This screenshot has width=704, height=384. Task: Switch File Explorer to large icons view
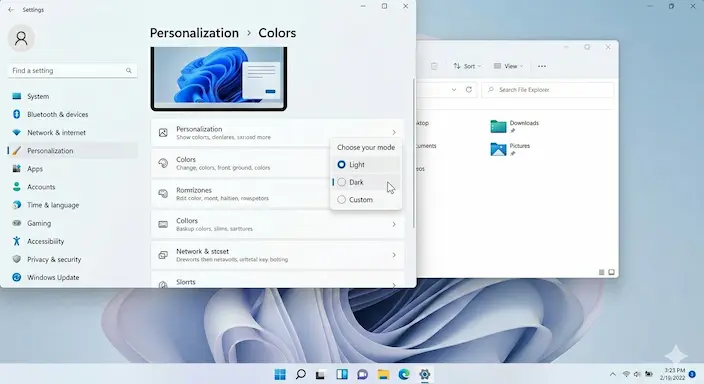611,272
